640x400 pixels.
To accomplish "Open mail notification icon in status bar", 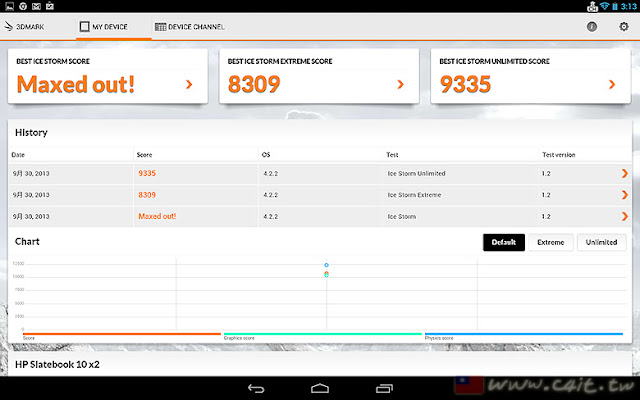I will coord(36,6).
